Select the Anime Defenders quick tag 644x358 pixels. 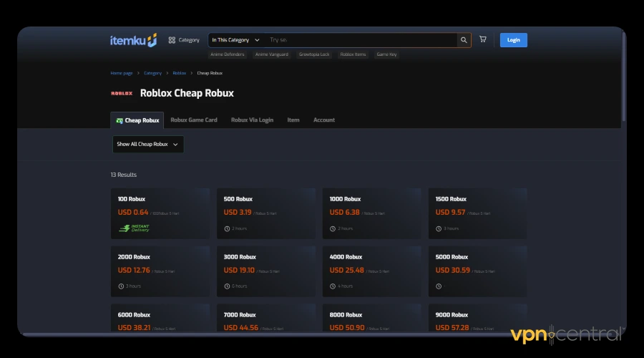point(228,54)
